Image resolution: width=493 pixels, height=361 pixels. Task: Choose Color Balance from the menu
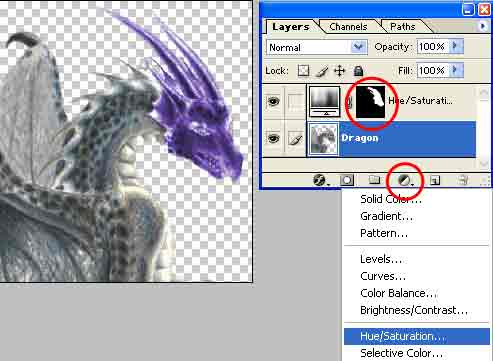[399, 293]
